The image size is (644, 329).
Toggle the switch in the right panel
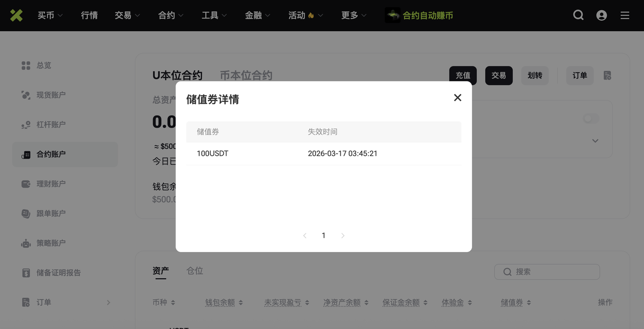(x=591, y=119)
